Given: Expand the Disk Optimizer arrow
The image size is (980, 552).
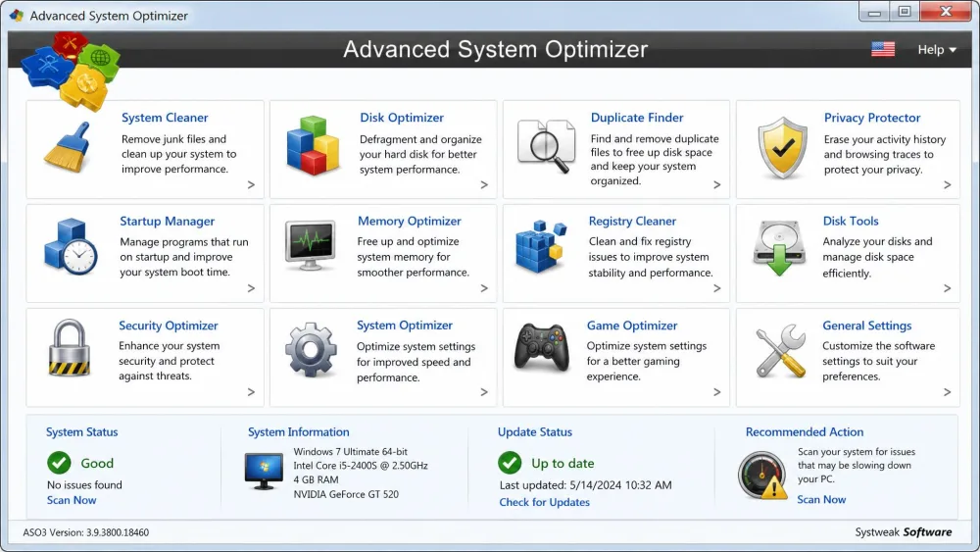Looking at the screenshot, I should [x=484, y=184].
